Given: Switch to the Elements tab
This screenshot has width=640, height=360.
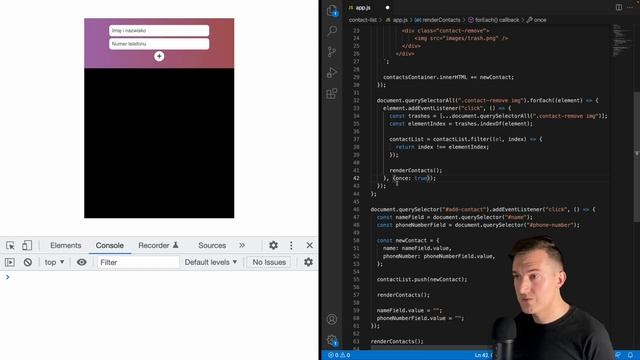Looking at the screenshot, I should [66, 245].
